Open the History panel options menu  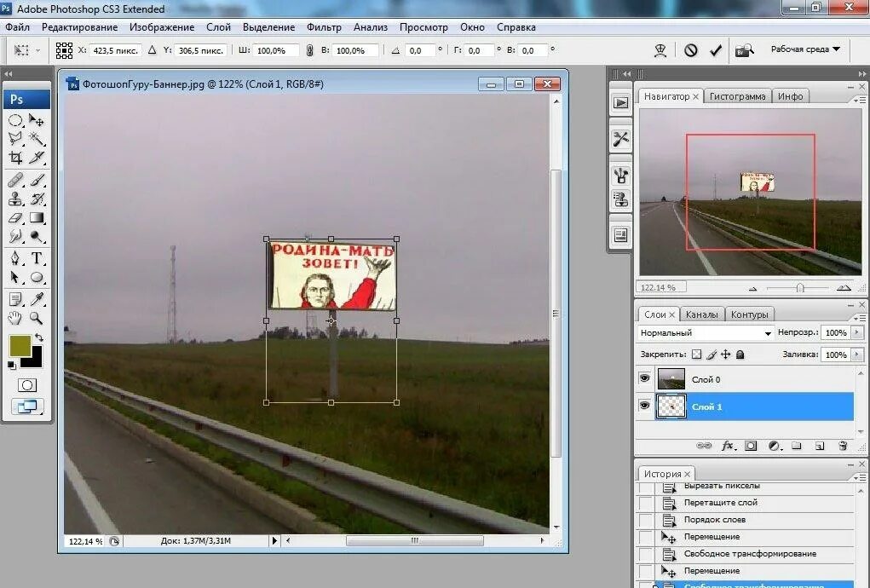click(860, 477)
